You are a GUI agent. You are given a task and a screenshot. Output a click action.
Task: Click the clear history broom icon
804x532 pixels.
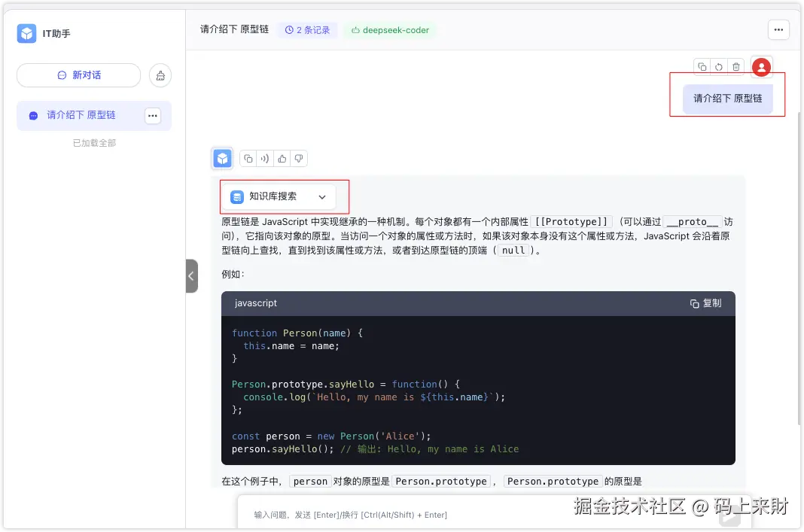click(x=160, y=76)
